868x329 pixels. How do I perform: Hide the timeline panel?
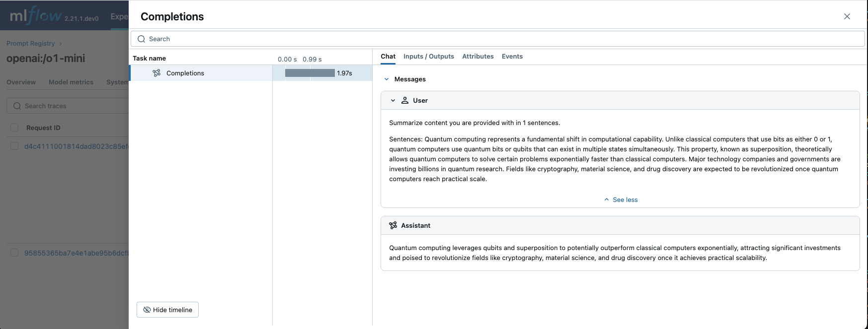tap(167, 310)
